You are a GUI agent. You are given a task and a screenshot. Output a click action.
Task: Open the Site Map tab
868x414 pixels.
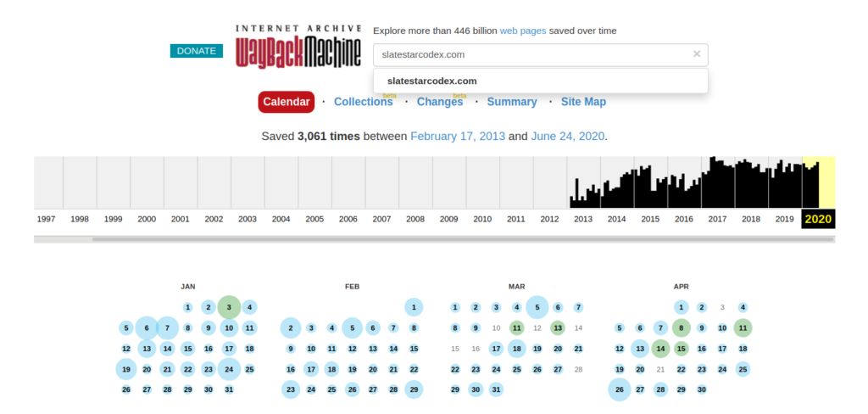tap(583, 102)
